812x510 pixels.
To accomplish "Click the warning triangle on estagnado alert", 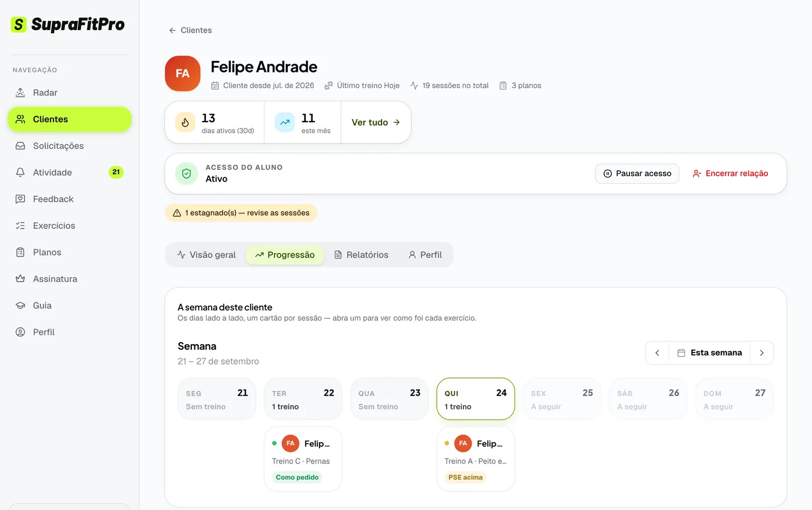I will [177, 213].
